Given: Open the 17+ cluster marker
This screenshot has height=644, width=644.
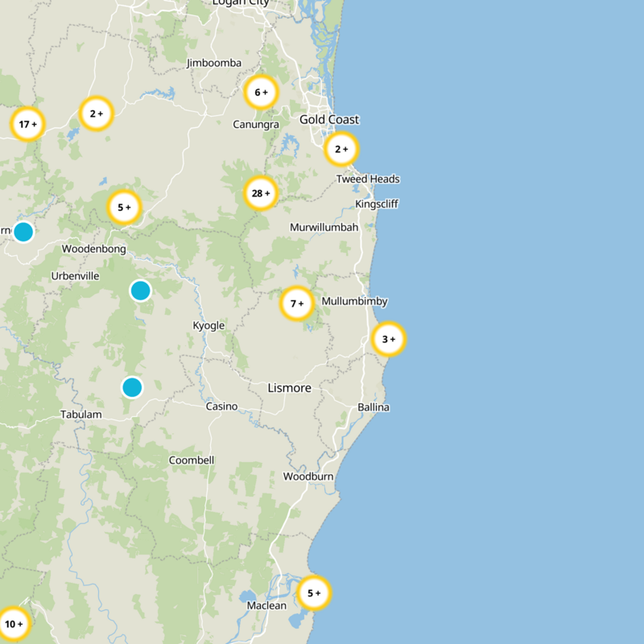Looking at the screenshot, I should [x=27, y=124].
